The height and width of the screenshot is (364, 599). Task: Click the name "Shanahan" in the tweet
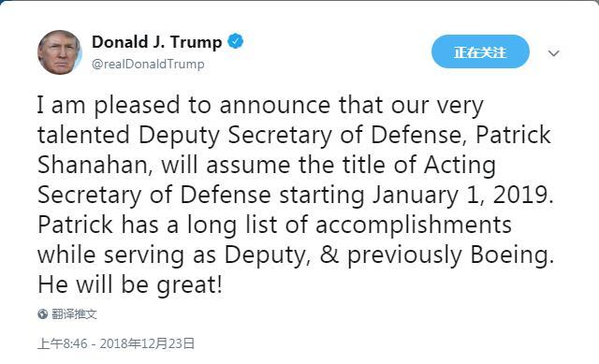point(93,165)
